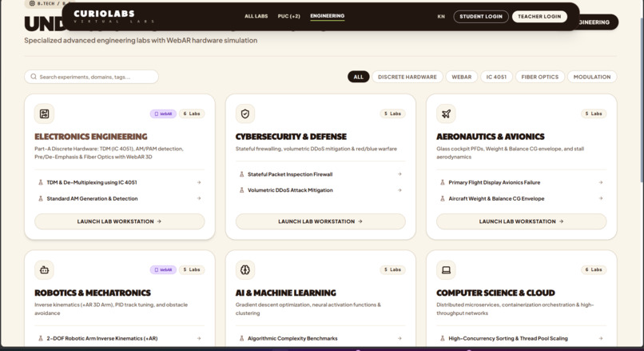Click the CurioLabs logo
This screenshot has height=351, width=644.
click(x=113, y=17)
